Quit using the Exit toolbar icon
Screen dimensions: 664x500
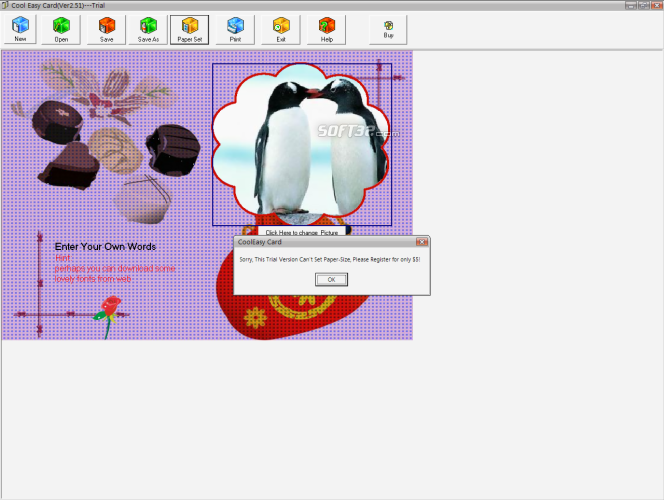click(281, 29)
